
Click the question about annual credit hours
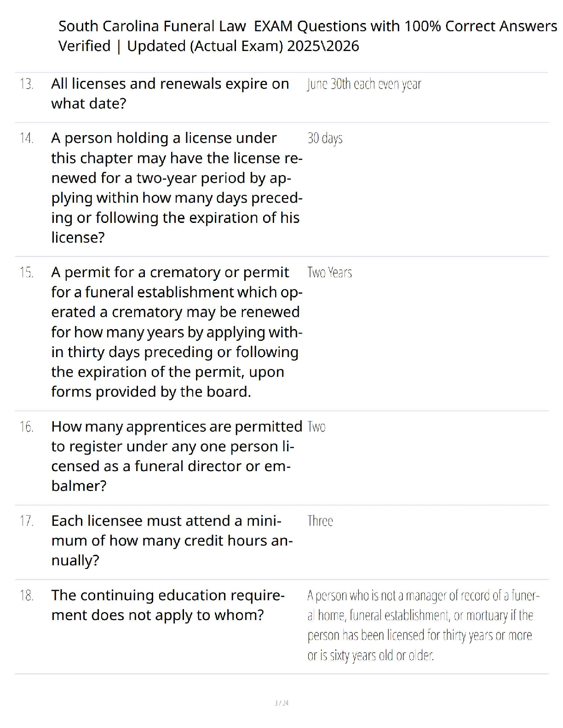tap(172, 540)
